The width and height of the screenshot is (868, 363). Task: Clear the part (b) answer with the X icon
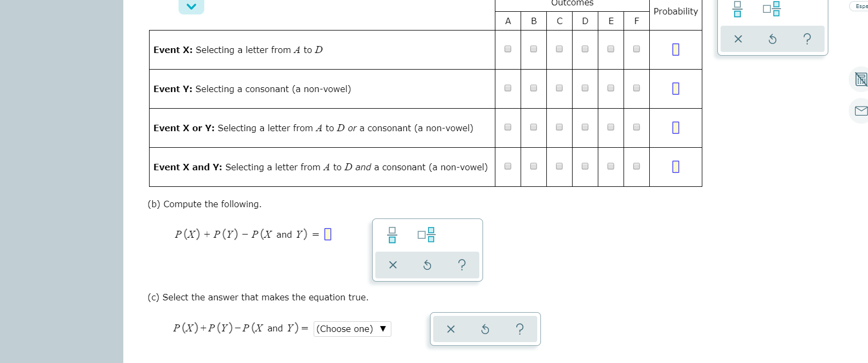392,264
